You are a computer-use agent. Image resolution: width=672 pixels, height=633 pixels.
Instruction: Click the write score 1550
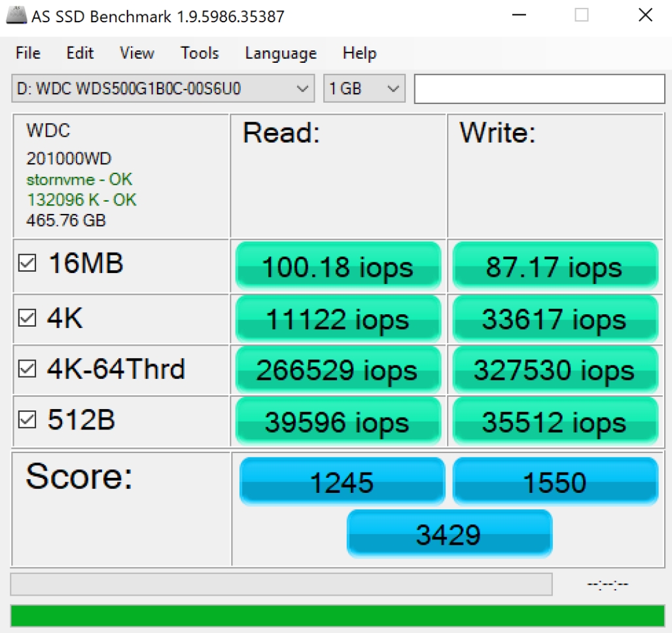pos(555,482)
